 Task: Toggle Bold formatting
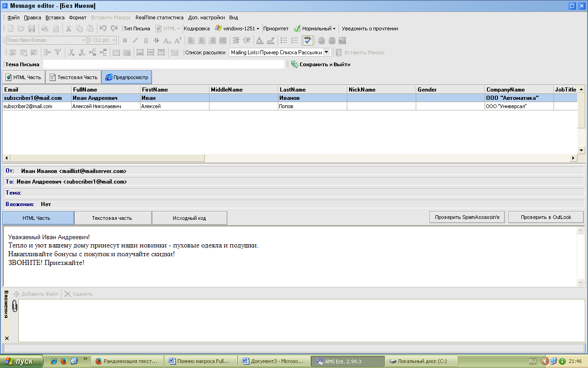tap(125, 40)
